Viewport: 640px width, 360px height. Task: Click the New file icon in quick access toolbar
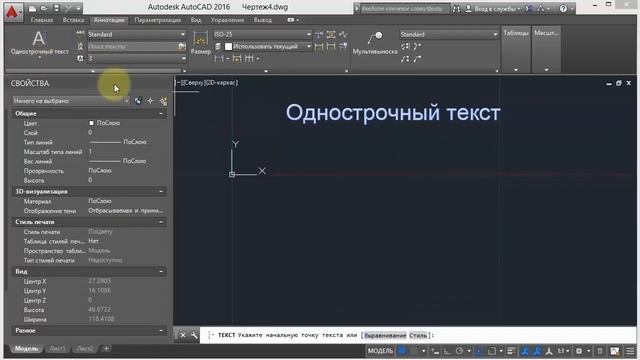pyautogui.click(x=33, y=8)
